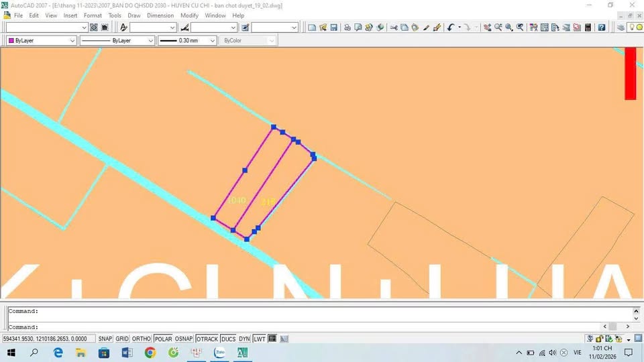Select the Match Properties paintbrush icon
Screen dimensions: 644x362
(x=437, y=27)
